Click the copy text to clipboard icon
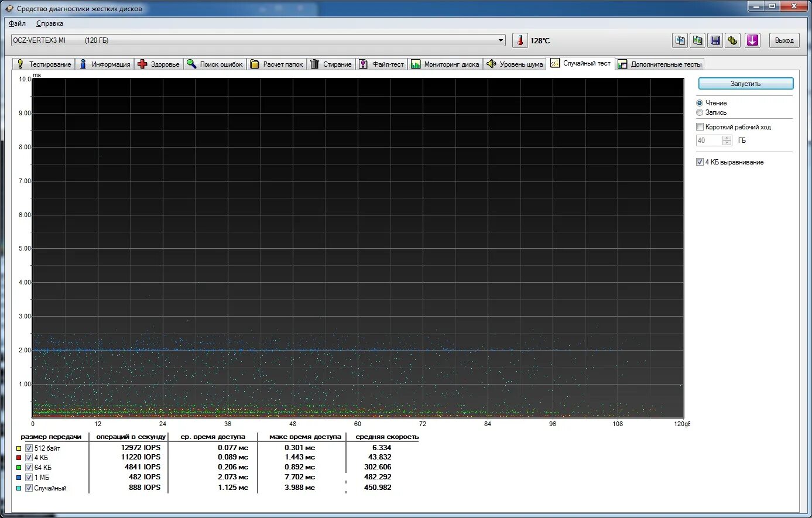 [680, 40]
